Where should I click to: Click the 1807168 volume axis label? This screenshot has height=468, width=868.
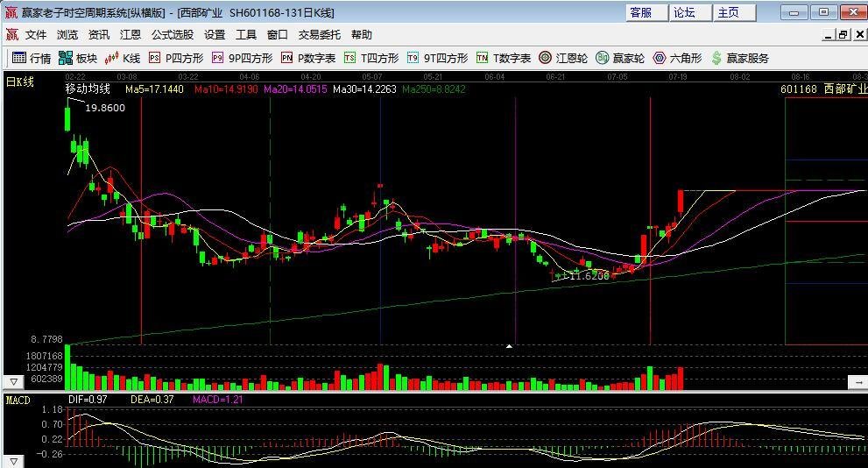click(45, 356)
